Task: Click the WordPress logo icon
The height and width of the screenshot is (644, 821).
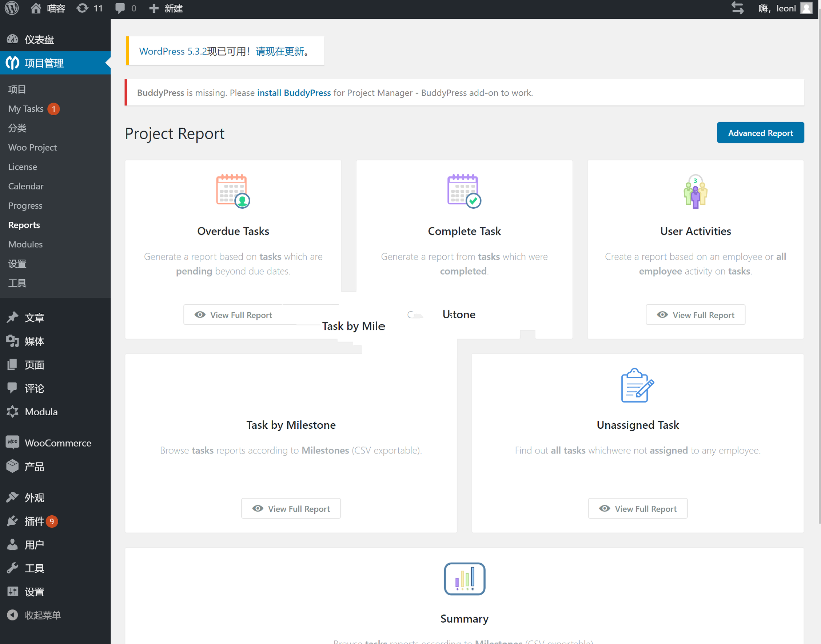Action: point(12,8)
